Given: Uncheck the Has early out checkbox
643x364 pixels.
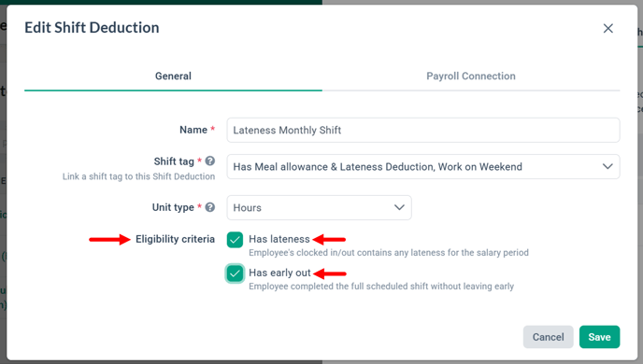Looking at the screenshot, I should point(235,273).
